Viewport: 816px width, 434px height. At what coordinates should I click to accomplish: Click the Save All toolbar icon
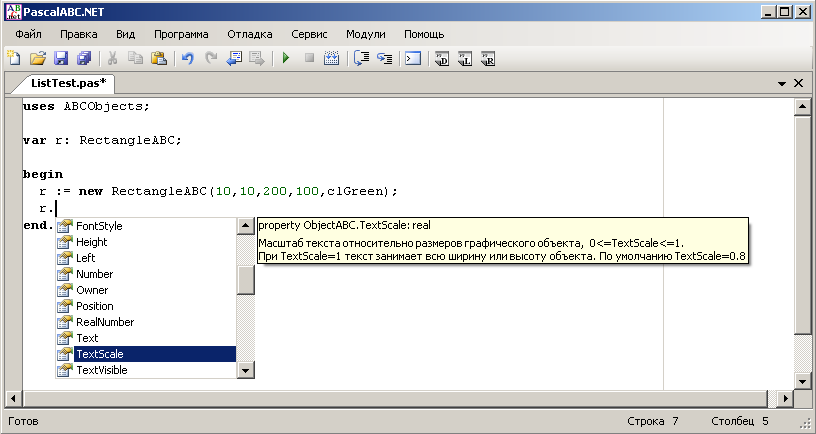tap(84, 58)
